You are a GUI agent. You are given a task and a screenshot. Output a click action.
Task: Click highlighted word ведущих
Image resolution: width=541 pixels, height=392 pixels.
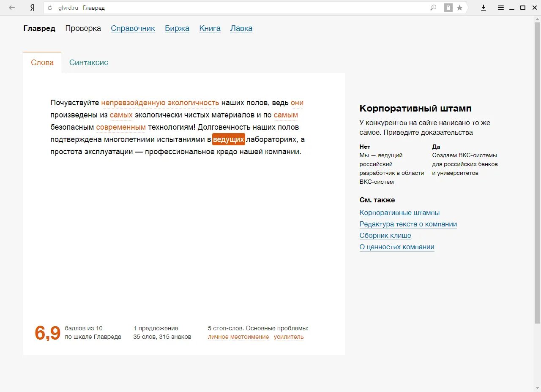[x=229, y=139]
